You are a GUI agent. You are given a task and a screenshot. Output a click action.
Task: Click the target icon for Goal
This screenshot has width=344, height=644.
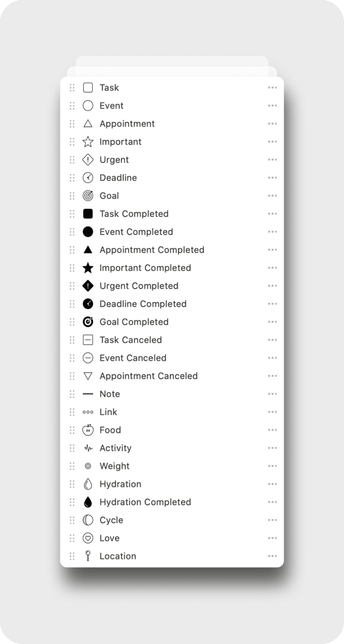[x=88, y=196]
